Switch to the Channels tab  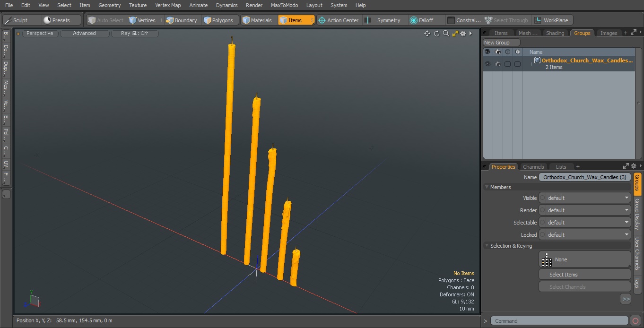(x=533, y=167)
